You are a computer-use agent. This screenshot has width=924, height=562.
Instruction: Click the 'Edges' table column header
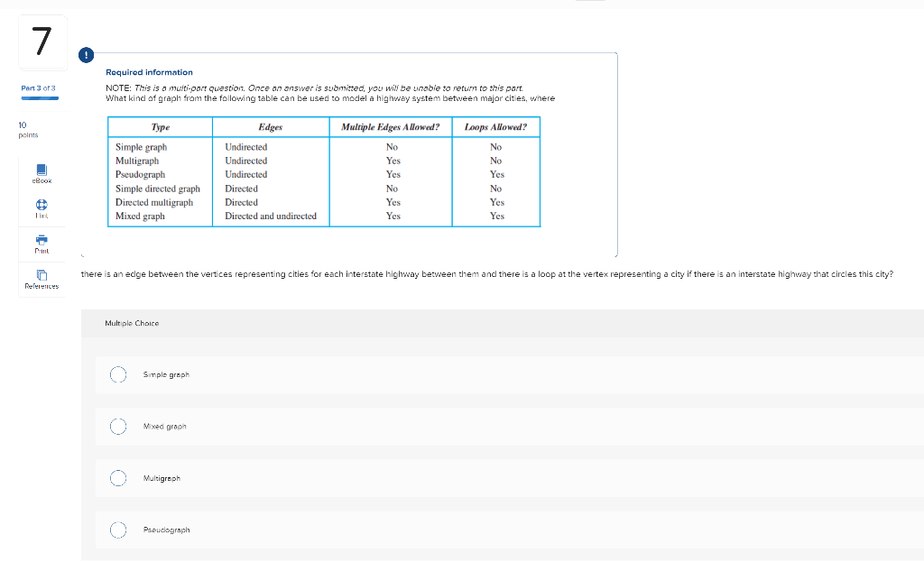click(x=271, y=127)
